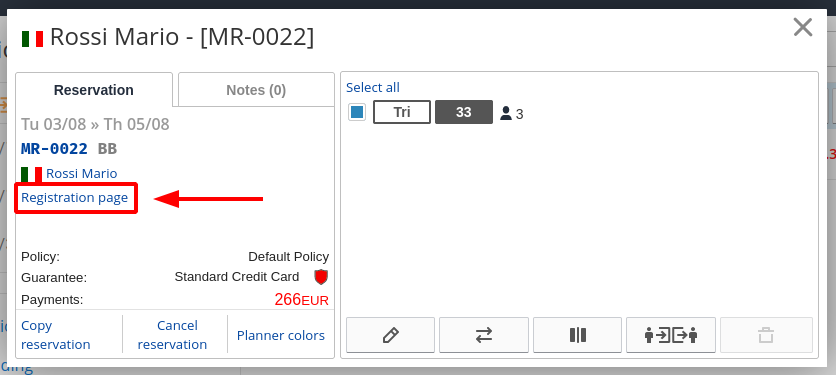Click the check-in/check-out people icon button
The height and width of the screenshot is (375, 836).
pyautogui.click(x=671, y=335)
